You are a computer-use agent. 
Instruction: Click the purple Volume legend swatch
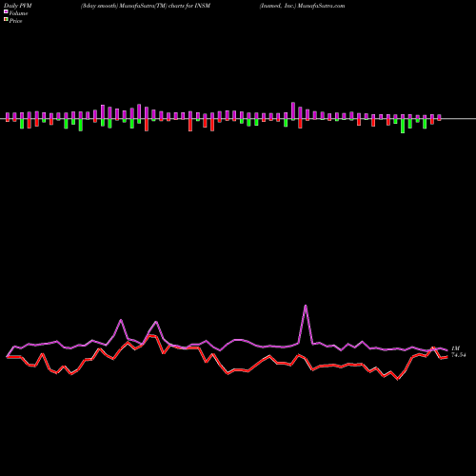coord(6,11)
